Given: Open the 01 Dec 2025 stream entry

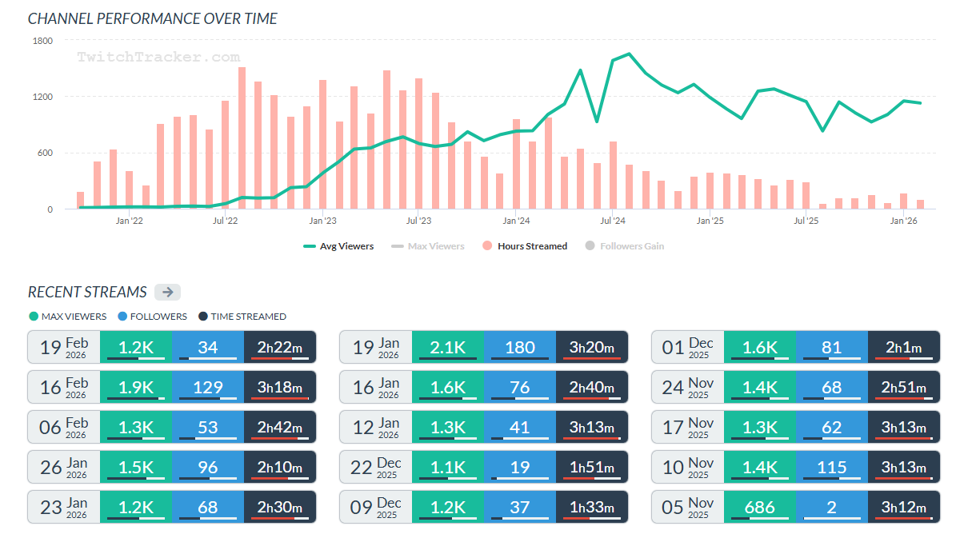Looking at the screenshot, I should pos(796,347).
